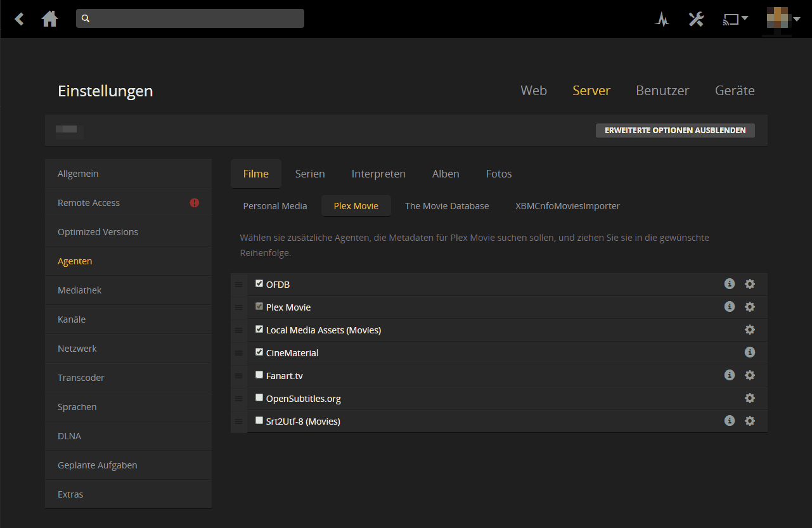Select the Server settings tab
The height and width of the screenshot is (528, 812).
tap(591, 91)
